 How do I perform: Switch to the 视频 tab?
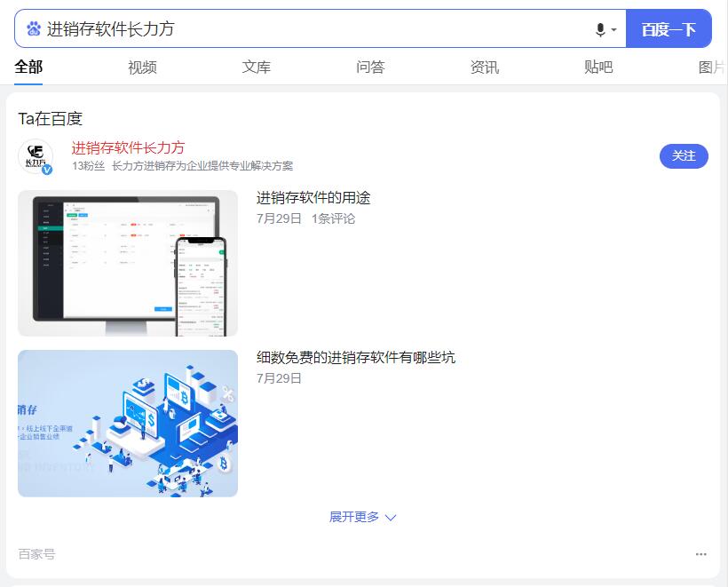pyautogui.click(x=142, y=67)
